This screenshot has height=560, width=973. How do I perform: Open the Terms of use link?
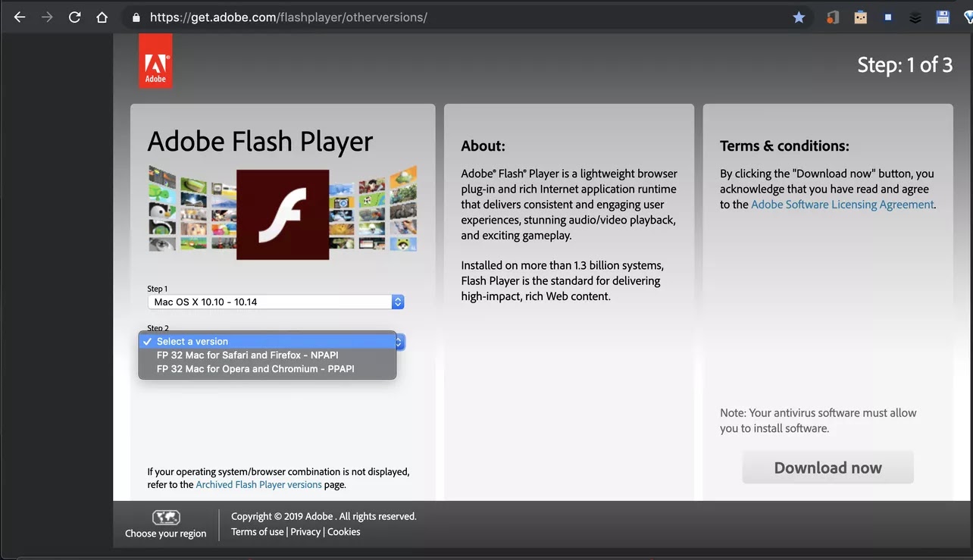tap(258, 532)
